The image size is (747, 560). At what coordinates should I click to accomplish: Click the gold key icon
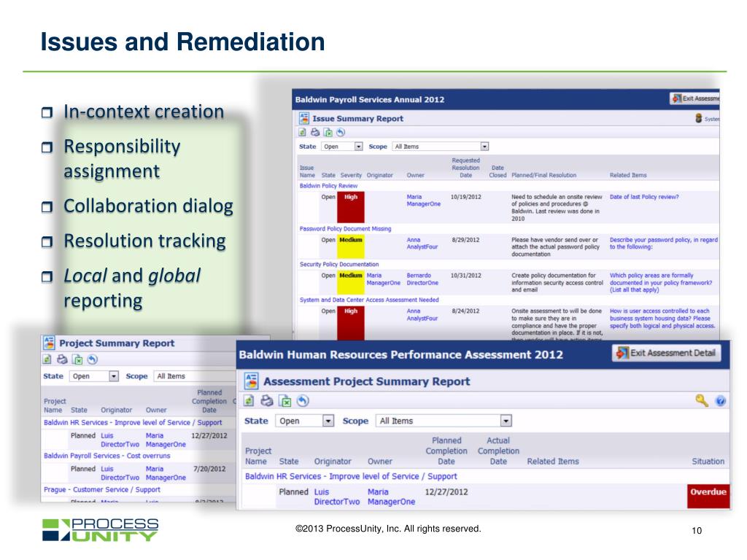tap(702, 400)
